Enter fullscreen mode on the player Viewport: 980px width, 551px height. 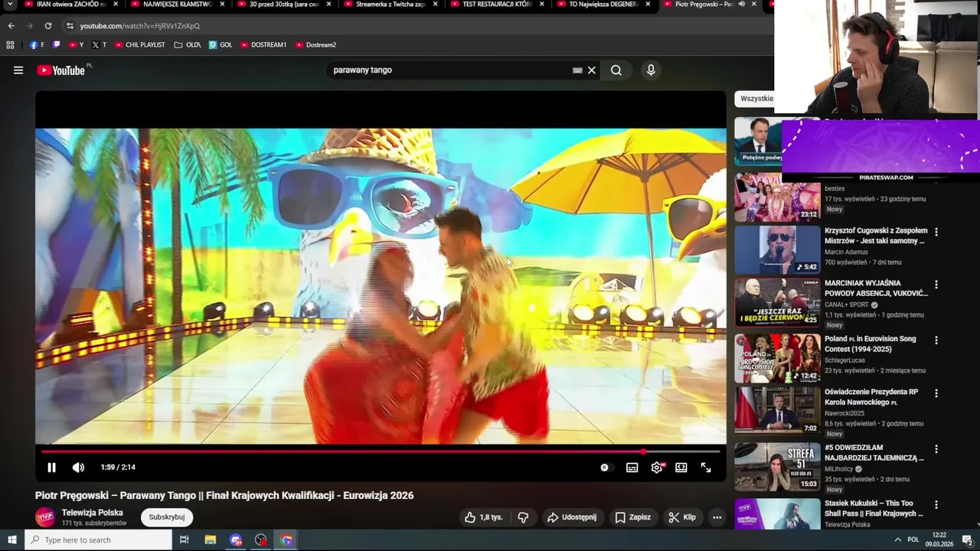(x=706, y=468)
